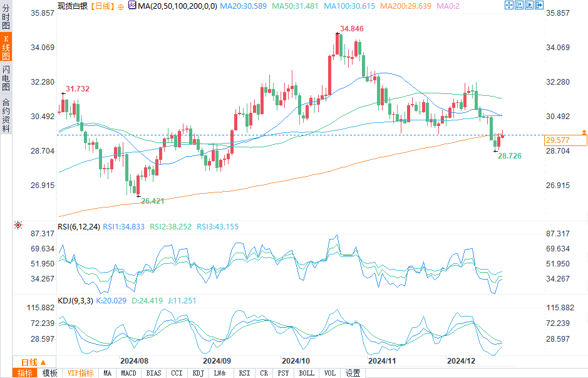Screen dimensions: 588x378
Task: Choose the BIAS indicator button
Action: point(153,373)
